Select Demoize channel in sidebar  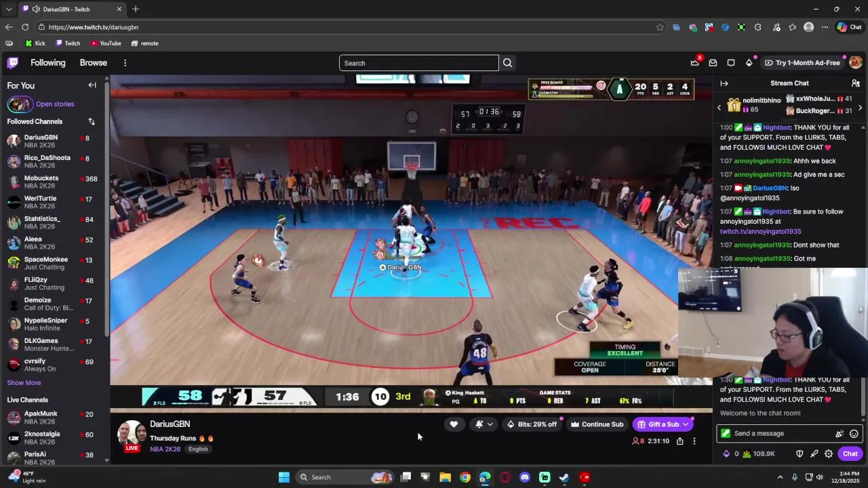tap(53, 304)
